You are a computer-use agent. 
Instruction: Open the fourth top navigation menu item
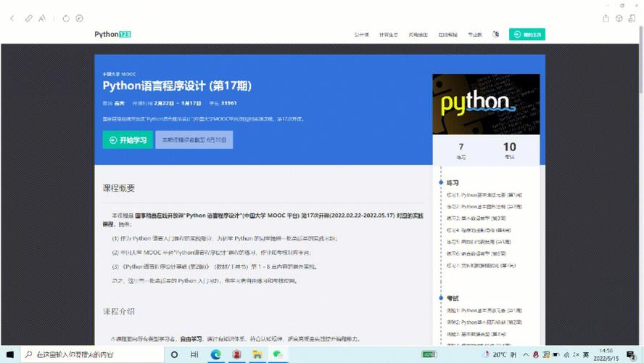pyautogui.click(x=448, y=35)
